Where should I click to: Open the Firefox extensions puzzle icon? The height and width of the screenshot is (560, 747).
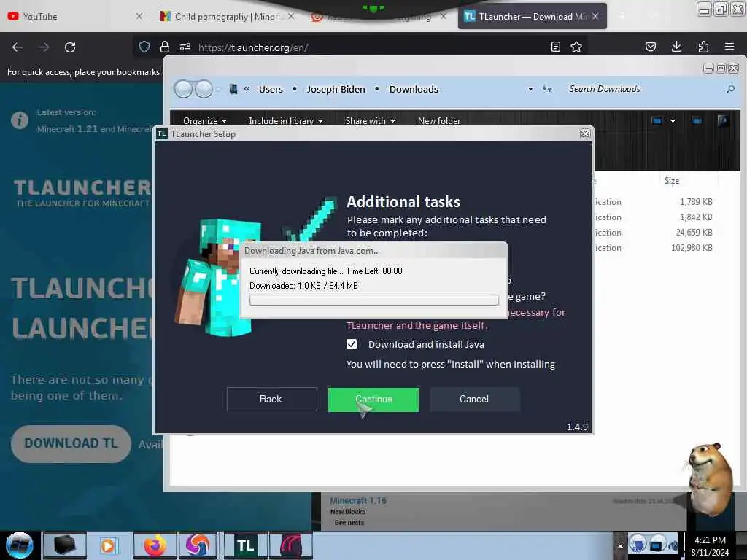point(703,47)
